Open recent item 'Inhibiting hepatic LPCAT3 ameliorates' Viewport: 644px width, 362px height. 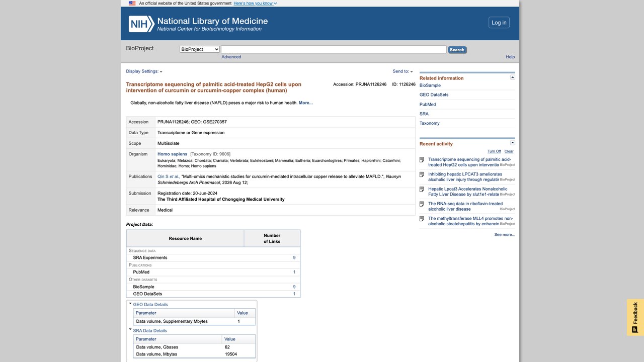click(465, 177)
